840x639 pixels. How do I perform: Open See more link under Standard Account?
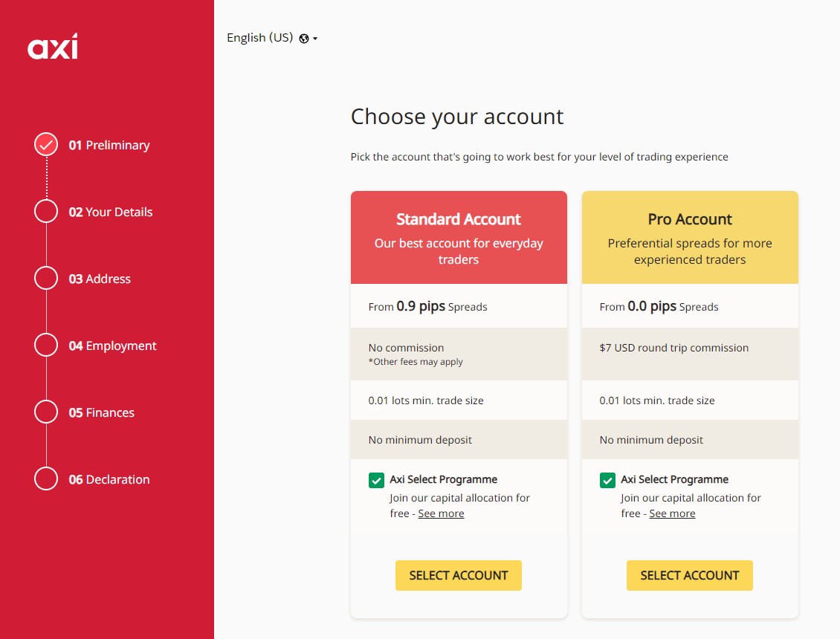point(441,513)
